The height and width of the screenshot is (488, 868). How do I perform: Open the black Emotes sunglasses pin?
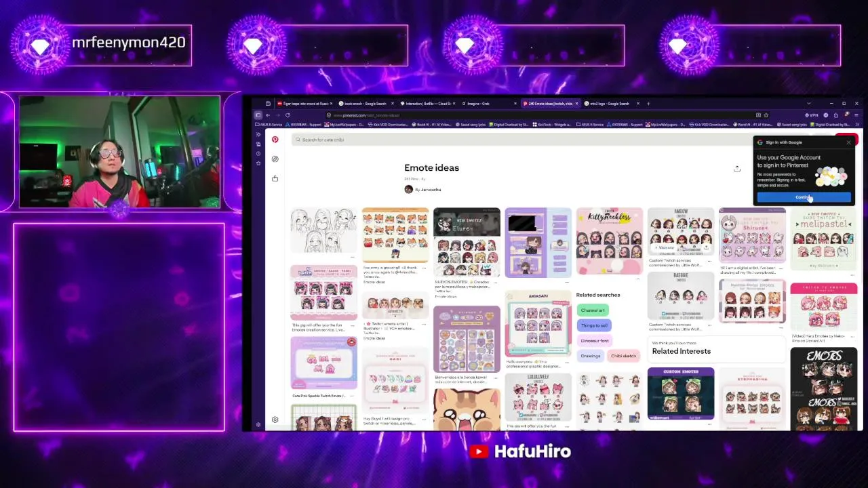[823, 389]
